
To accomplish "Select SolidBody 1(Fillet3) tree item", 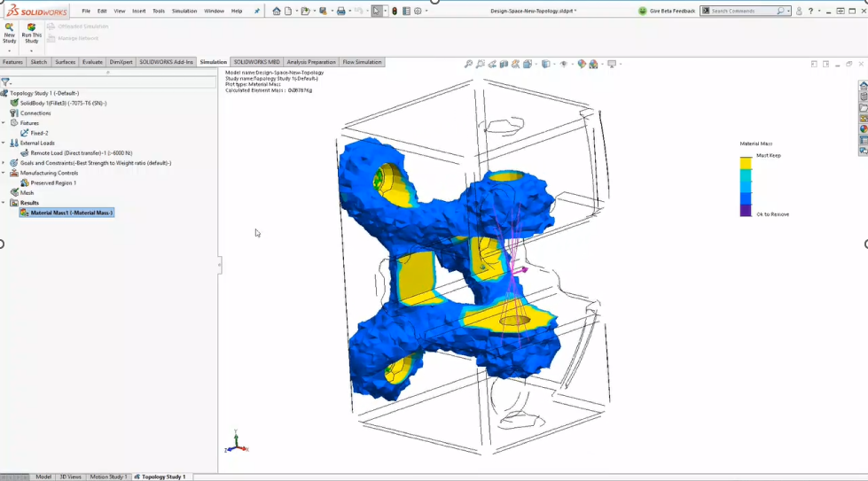I will point(59,104).
